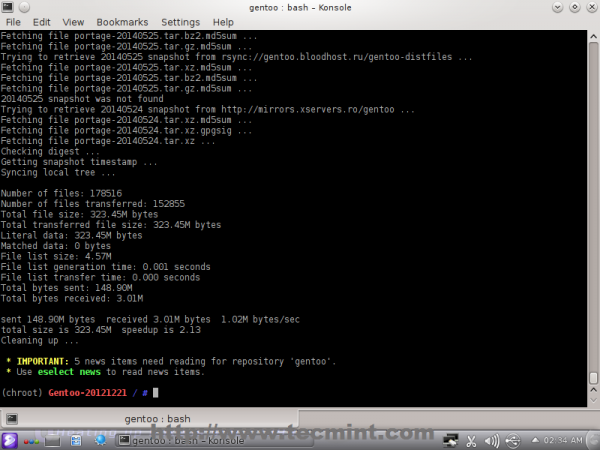Launch the blue globe web browser icon
Screen dimensions: 600x450
click(101, 440)
